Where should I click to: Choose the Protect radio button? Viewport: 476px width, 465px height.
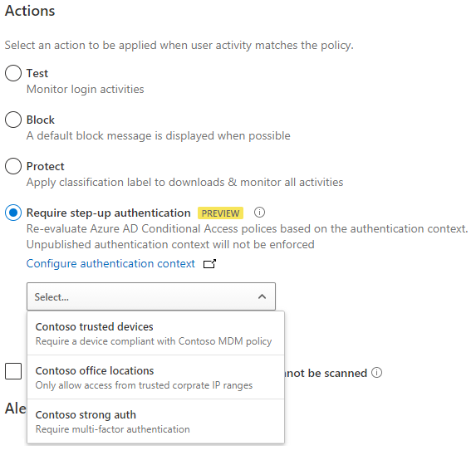[13, 166]
